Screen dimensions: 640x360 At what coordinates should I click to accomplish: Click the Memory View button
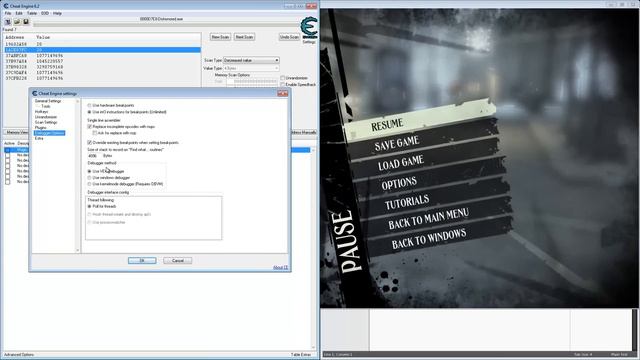click(x=16, y=132)
